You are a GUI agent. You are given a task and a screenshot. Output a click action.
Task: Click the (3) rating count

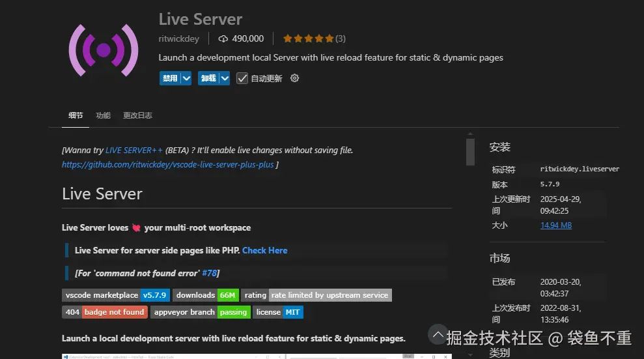[341, 38]
